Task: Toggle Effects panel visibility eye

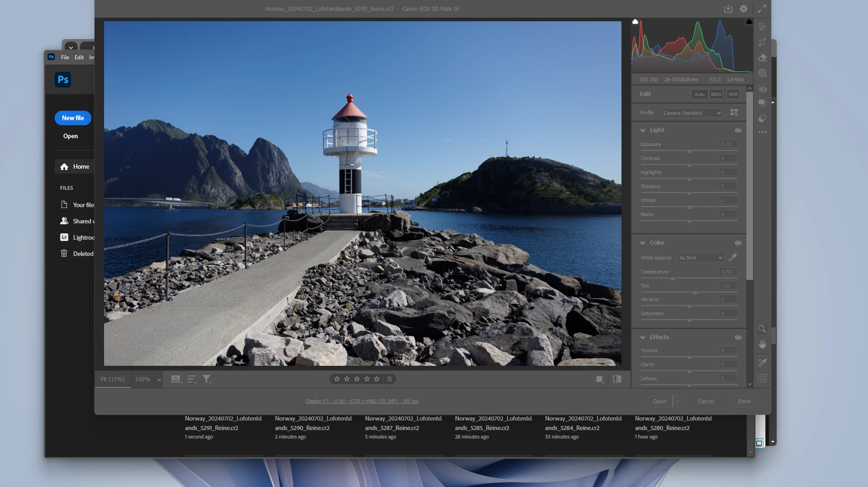Action: tap(738, 337)
